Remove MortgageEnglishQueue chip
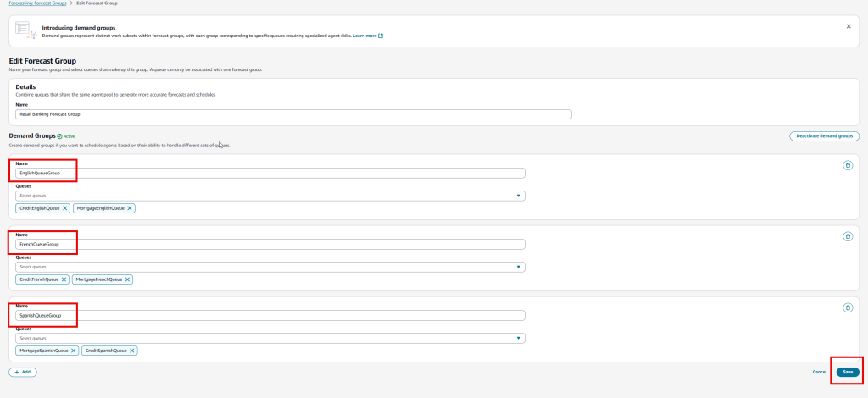The height and width of the screenshot is (398, 868). click(130, 208)
